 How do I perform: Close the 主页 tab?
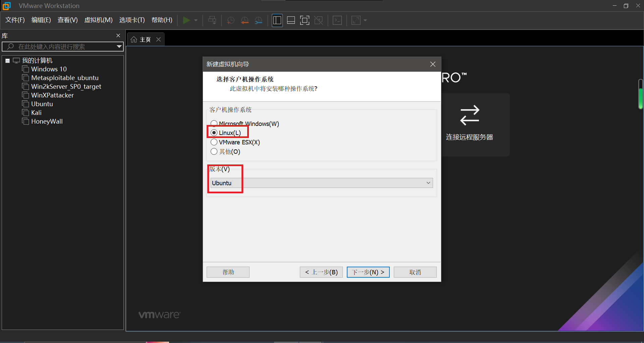(159, 40)
